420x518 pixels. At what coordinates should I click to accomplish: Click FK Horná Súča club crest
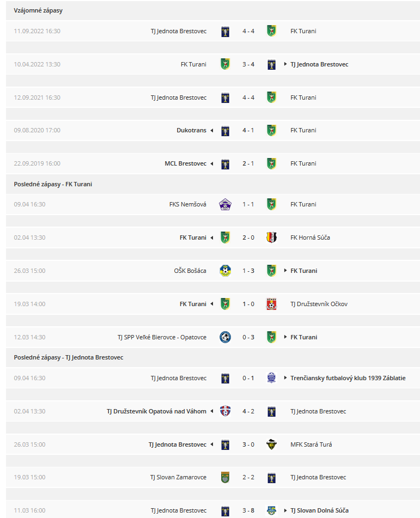(271, 237)
